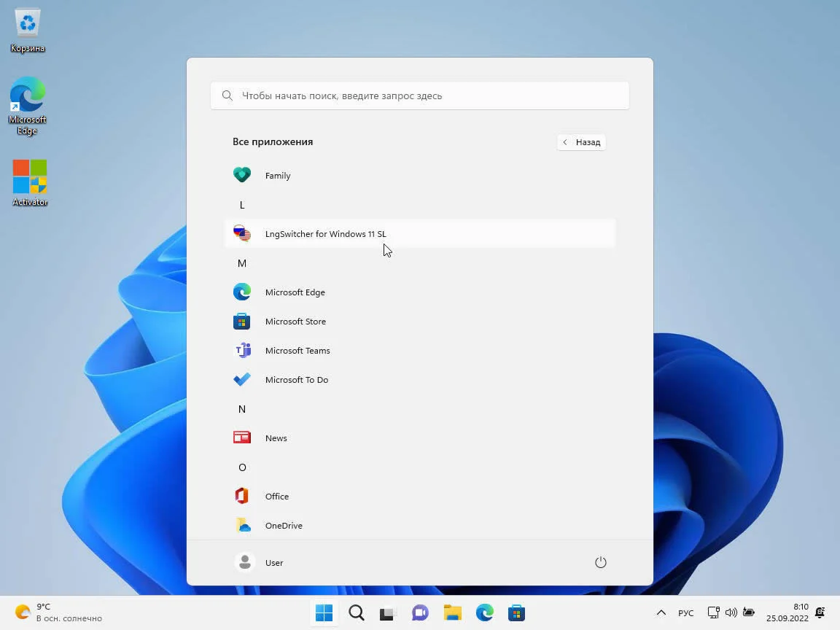This screenshot has height=630, width=840.
Task: Click the 'Office' app name
Action: [x=276, y=496]
